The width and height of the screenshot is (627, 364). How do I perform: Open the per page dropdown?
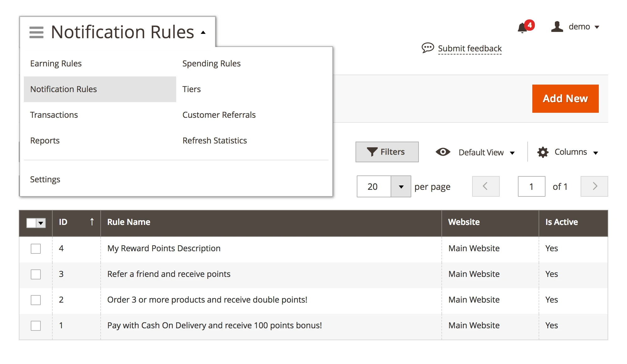401,186
